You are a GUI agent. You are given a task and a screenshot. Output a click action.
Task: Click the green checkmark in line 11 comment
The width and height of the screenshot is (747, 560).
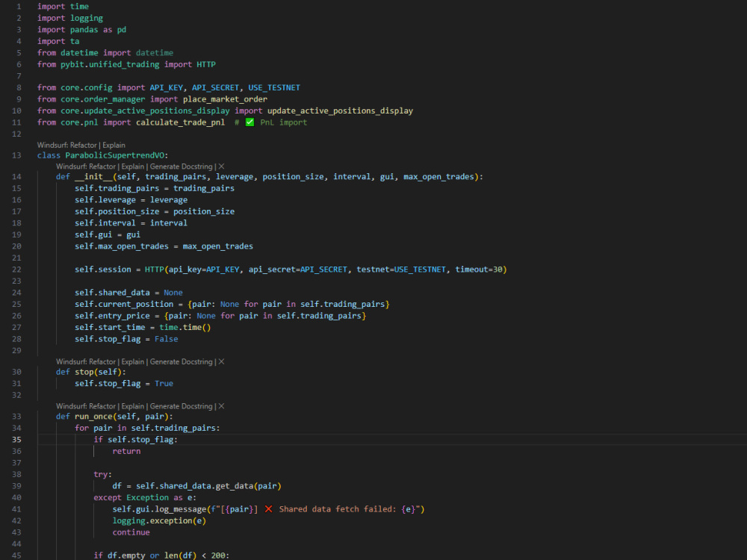click(249, 122)
